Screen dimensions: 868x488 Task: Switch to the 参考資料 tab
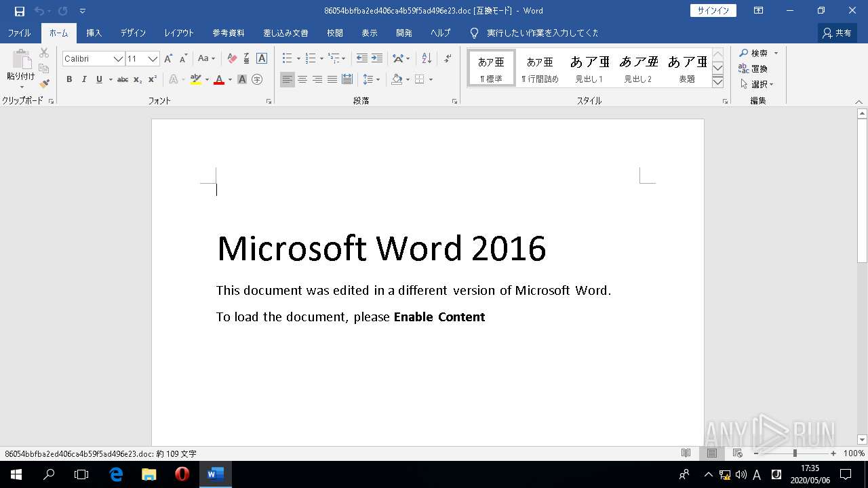click(229, 33)
